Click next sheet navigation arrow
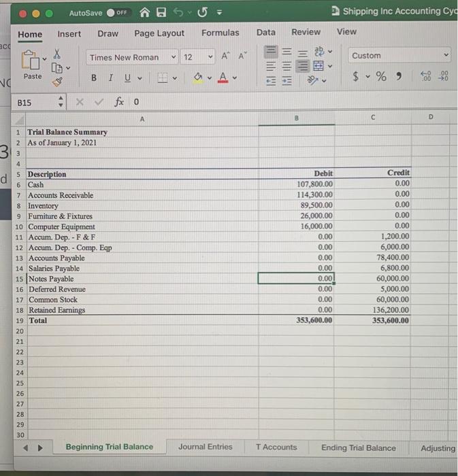The width and height of the screenshot is (458, 476). click(x=40, y=447)
